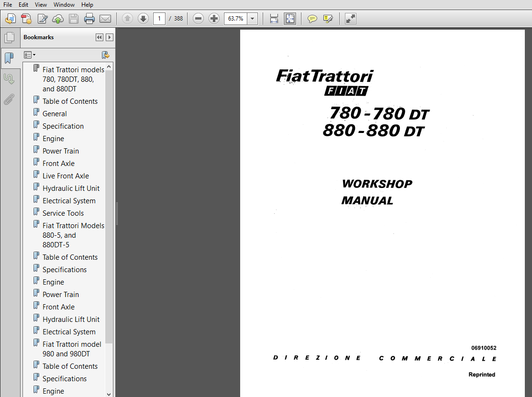Select the fit width scrolling icon
Viewport: 532px width, 397px height.
[x=274, y=19]
